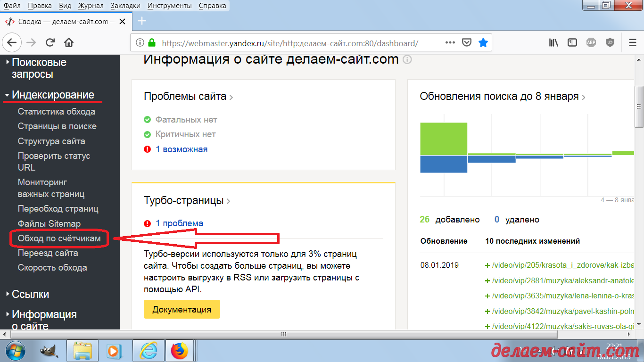Open Скорость обхода in sidebar
The image size is (644, 362).
click(x=52, y=268)
